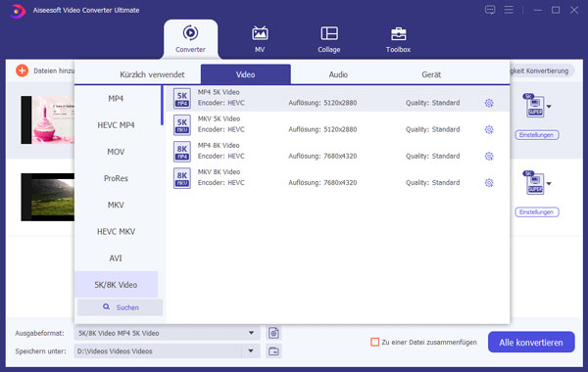Select the MP4 5K Video preset name

click(x=219, y=92)
